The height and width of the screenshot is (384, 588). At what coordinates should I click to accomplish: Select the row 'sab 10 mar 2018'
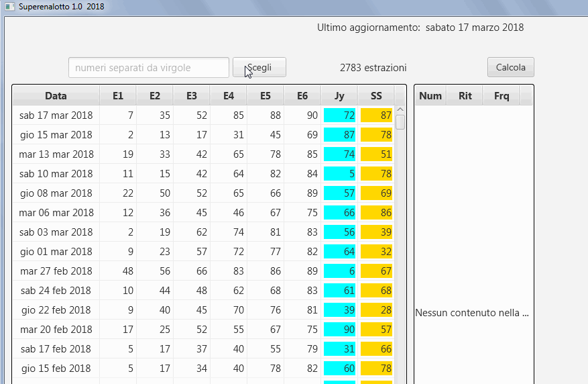point(204,174)
